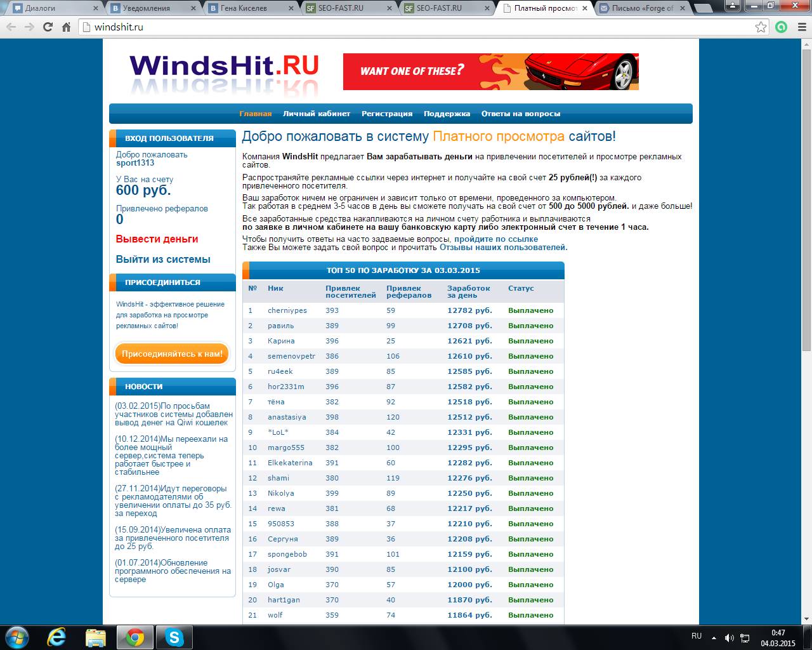812x650 pixels.
Task: Click the nickname anastasiya in the table
Action: pyautogui.click(x=287, y=417)
